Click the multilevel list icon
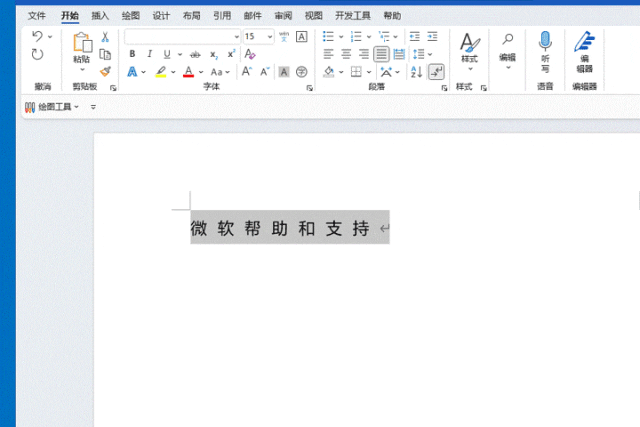This screenshot has height=427, width=640. [x=384, y=36]
